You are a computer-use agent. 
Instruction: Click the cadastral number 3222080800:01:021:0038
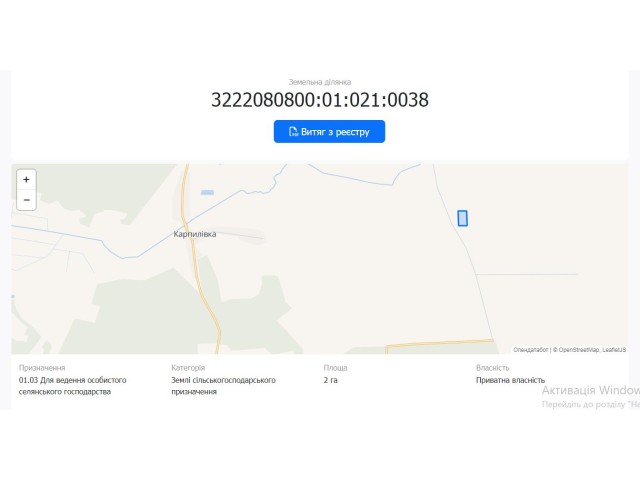320,100
